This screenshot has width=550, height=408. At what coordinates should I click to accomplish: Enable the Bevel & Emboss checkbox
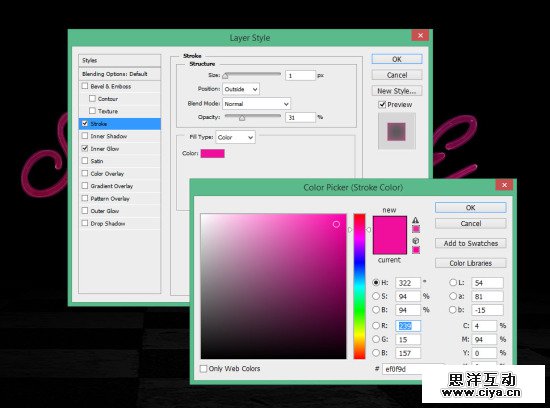pyautogui.click(x=85, y=86)
